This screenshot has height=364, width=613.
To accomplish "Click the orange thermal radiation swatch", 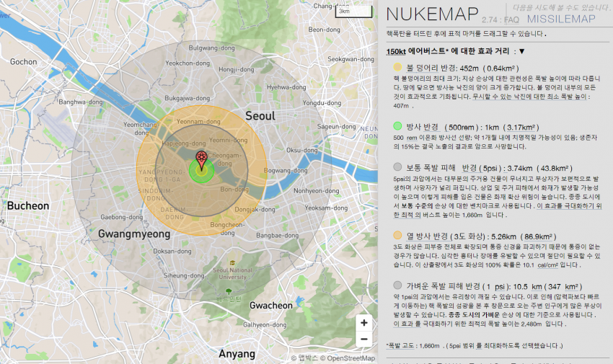I will point(397,235).
